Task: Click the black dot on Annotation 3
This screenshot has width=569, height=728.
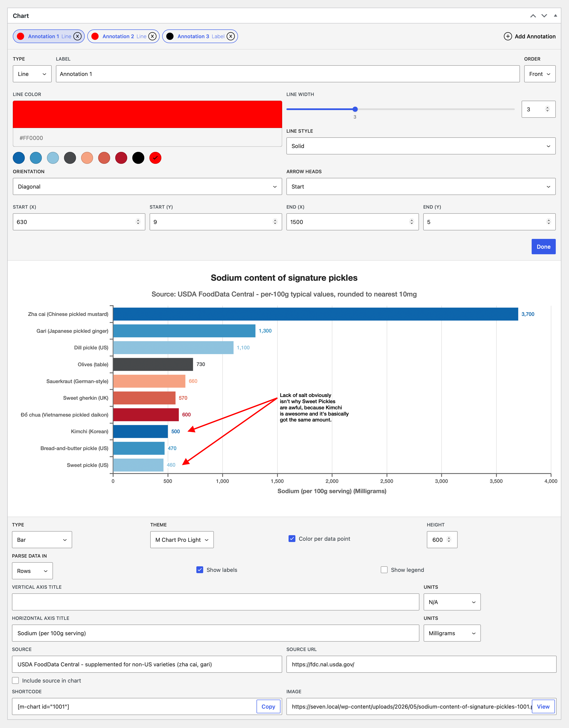Action: click(170, 36)
